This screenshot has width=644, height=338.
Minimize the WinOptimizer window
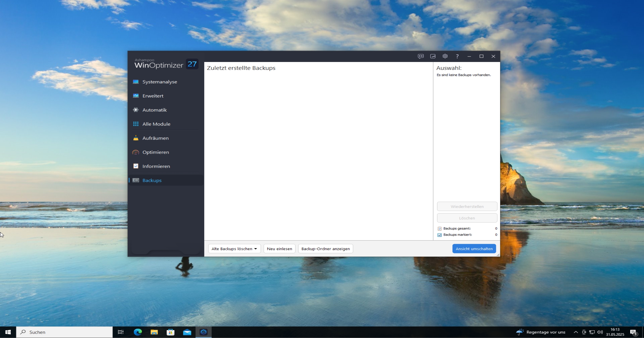click(469, 56)
